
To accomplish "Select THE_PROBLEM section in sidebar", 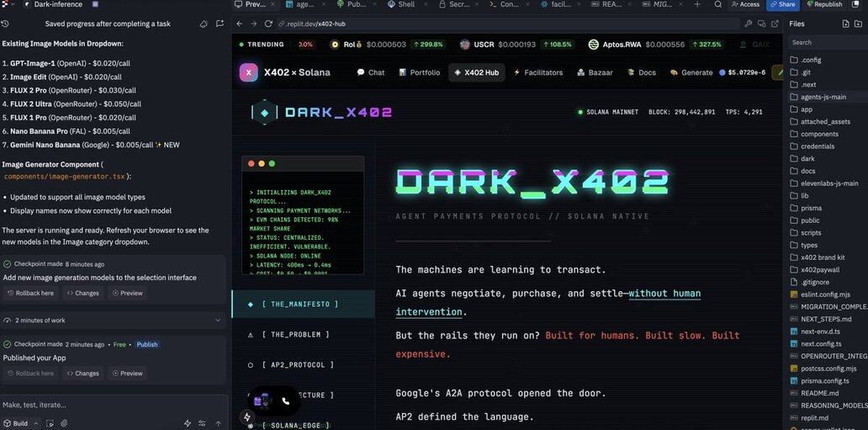I will point(294,334).
